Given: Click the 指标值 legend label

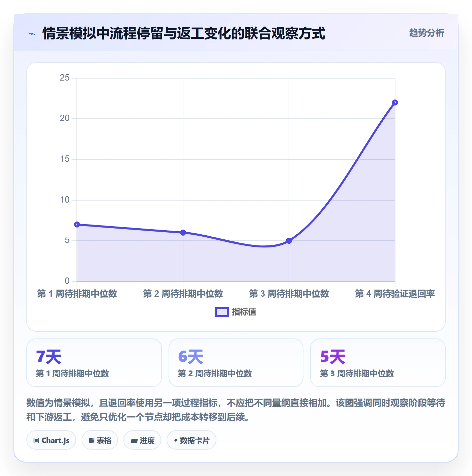Looking at the screenshot, I should coord(244,312).
